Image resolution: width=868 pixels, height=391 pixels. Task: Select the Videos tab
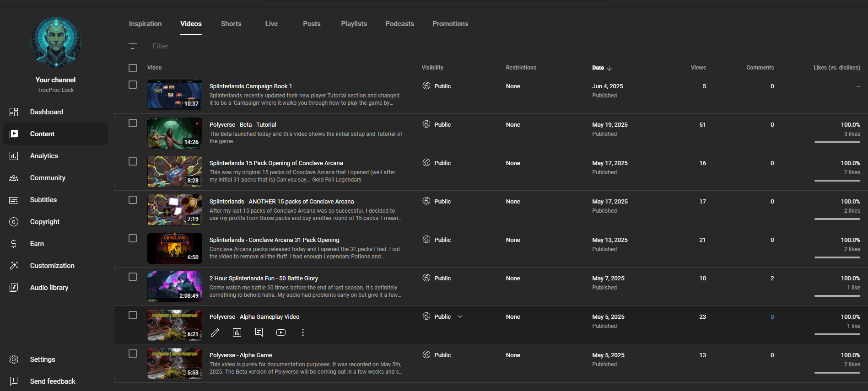point(191,24)
